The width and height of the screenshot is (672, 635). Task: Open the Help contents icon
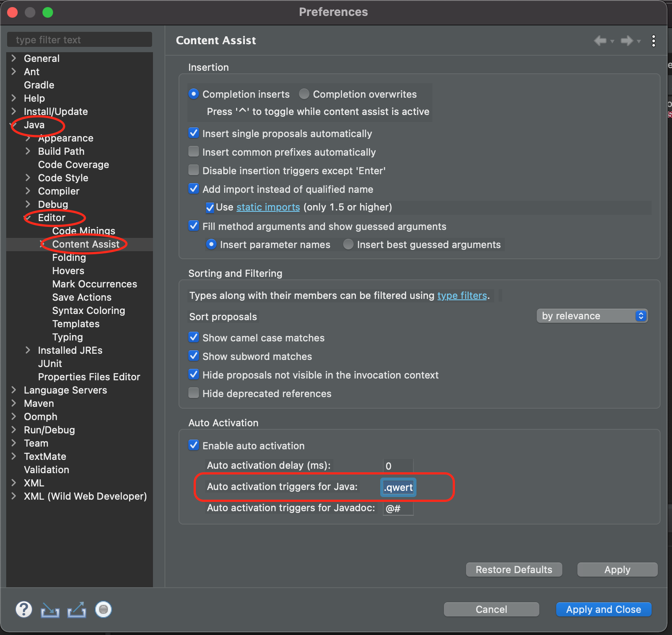pos(24,609)
